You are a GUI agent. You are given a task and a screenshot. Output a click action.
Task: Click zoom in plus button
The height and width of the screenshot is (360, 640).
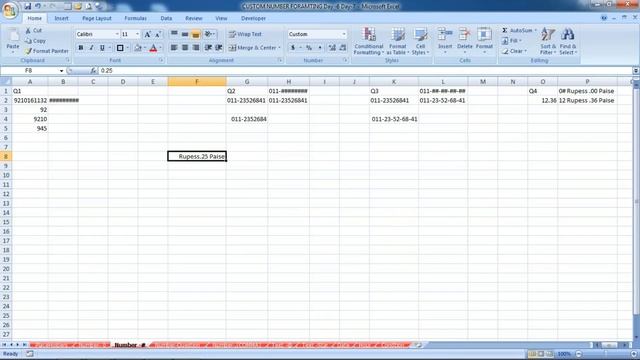pyautogui.click(x=633, y=354)
